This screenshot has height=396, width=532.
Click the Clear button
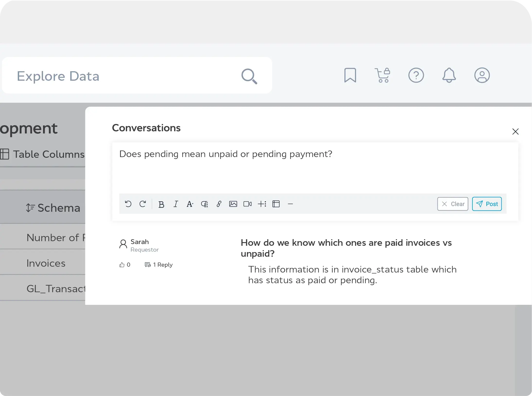(453, 204)
